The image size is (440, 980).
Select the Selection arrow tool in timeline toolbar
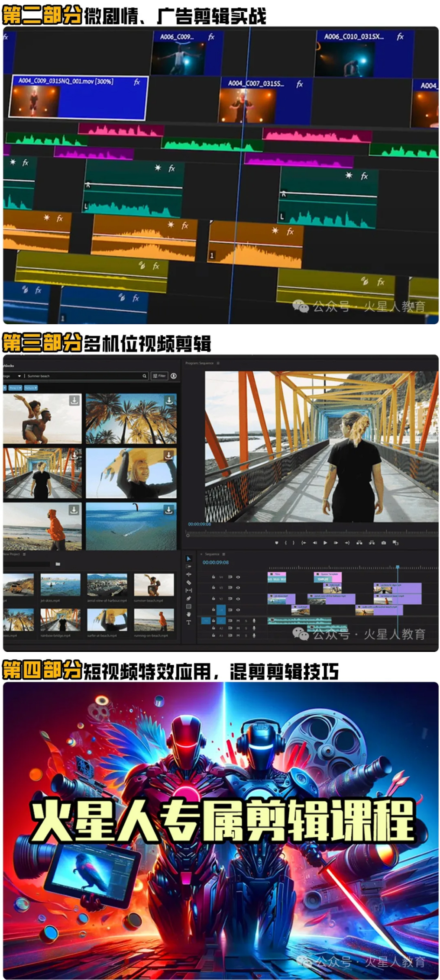click(x=188, y=559)
